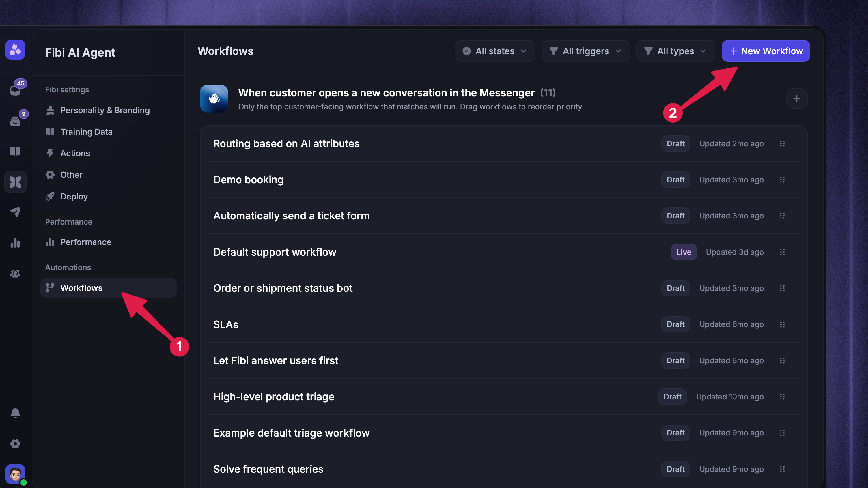The height and width of the screenshot is (488, 868).
Task: Open Let Fibi answer users first workflow
Action: point(503,361)
